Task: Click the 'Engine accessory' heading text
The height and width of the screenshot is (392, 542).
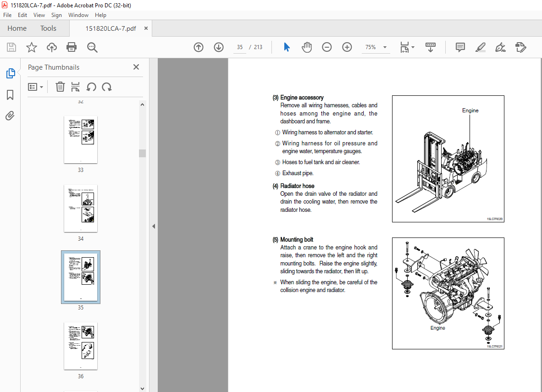Action: [302, 98]
